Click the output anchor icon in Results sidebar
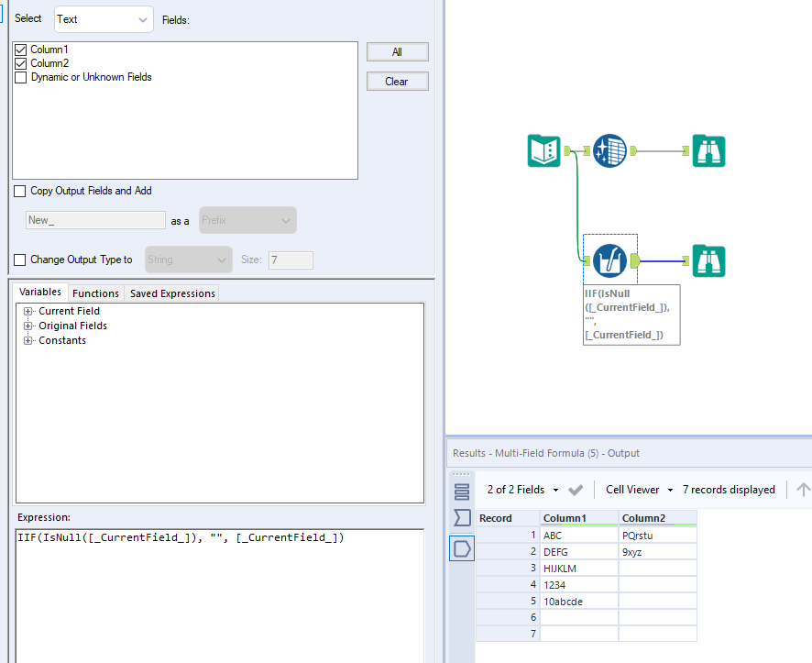Screen dimensions: 812x663 [x=462, y=548]
